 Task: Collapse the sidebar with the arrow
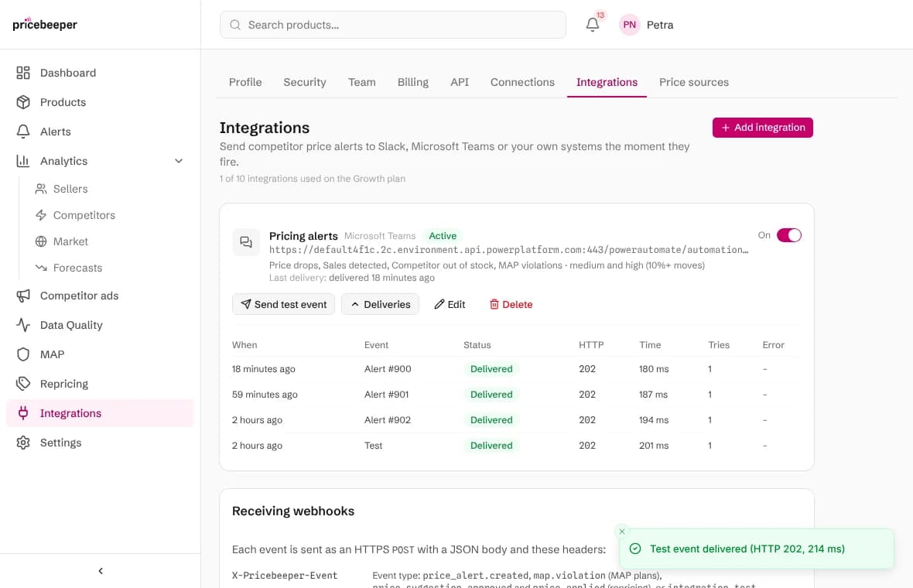[100, 570]
